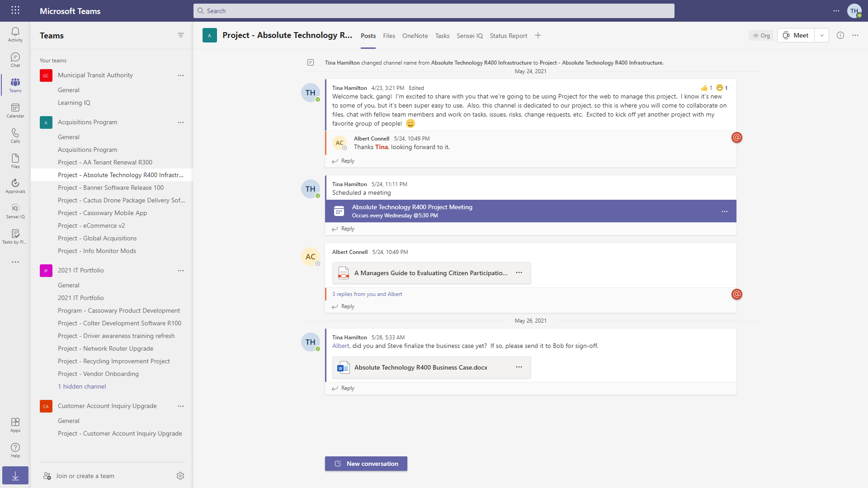Viewport: 868px width, 488px height.
Task: Open the Apps store
Action: click(x=15, y=425)
